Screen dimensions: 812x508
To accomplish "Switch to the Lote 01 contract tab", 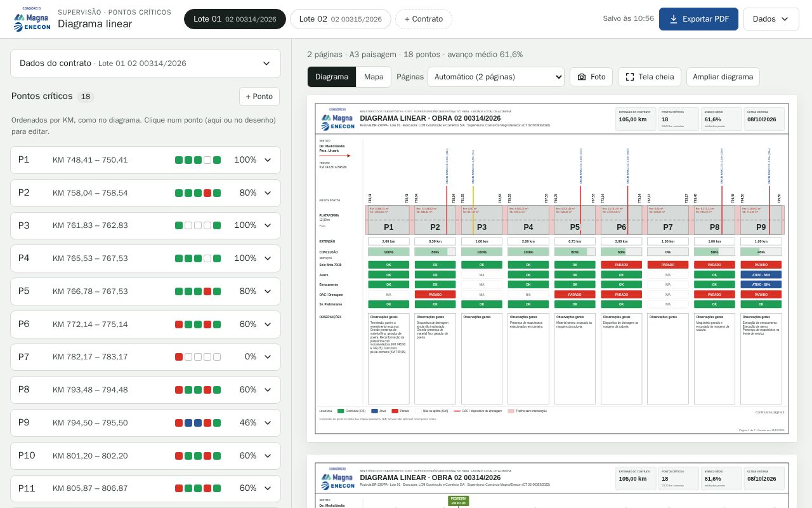I will tap(235, 19).
